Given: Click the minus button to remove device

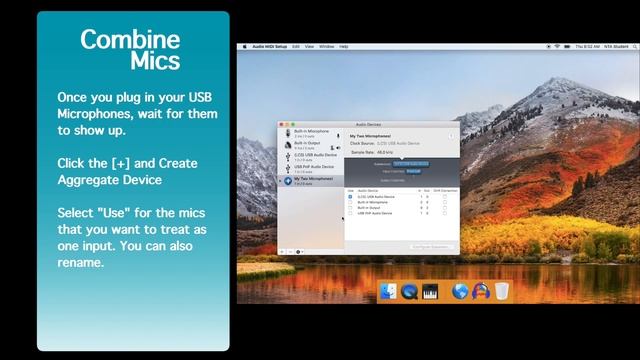Looking at the screenshot, I should (x=290, y=252).
